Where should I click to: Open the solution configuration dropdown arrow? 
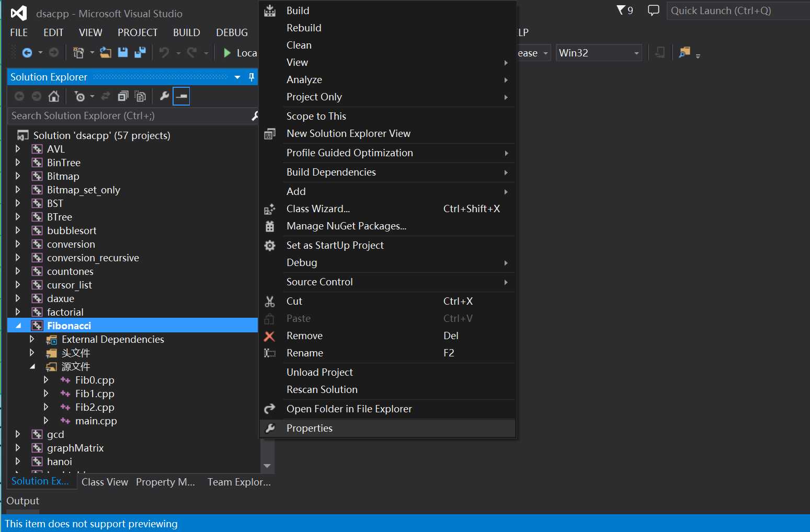[x=545, y=53]
